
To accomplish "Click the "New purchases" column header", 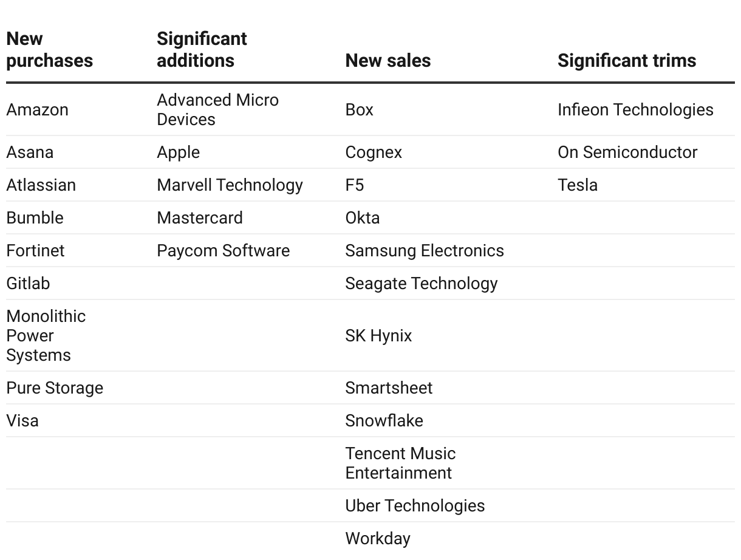I will tap(49, 50).
